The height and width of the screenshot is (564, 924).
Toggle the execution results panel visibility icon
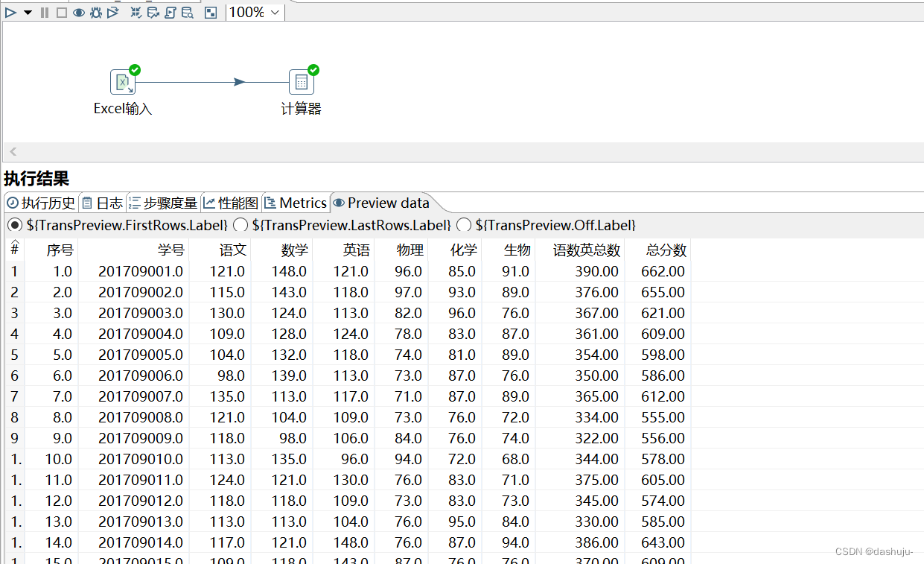210,12
